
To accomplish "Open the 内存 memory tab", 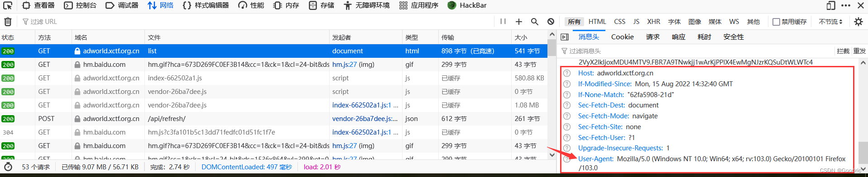I will (286, 5).
